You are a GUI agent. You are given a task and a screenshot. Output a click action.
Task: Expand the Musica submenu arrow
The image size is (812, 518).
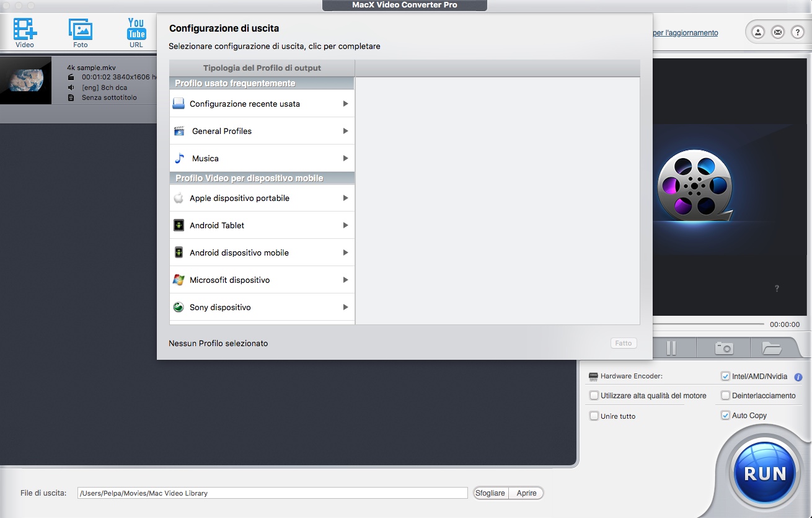tap(345, 158)
